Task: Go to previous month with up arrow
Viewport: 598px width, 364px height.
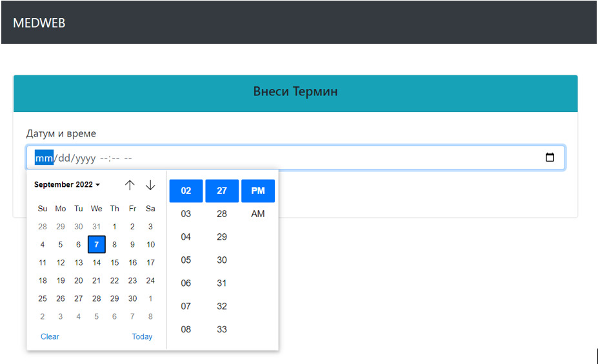Action: tap(130, 185)
